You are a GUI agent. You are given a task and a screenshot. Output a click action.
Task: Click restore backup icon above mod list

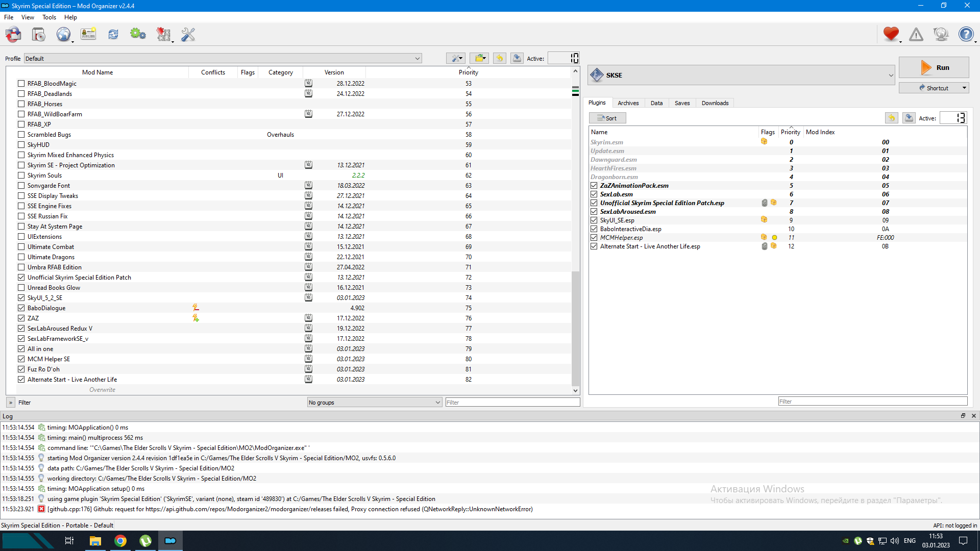coord(500,58)
